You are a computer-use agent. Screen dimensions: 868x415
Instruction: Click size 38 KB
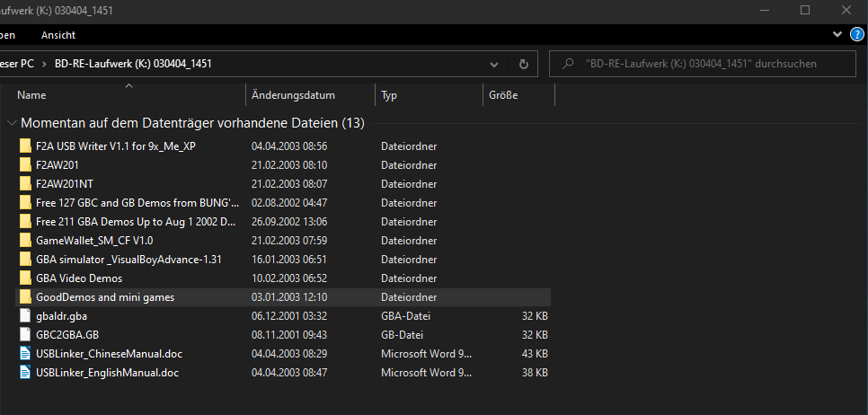point(535,373)
